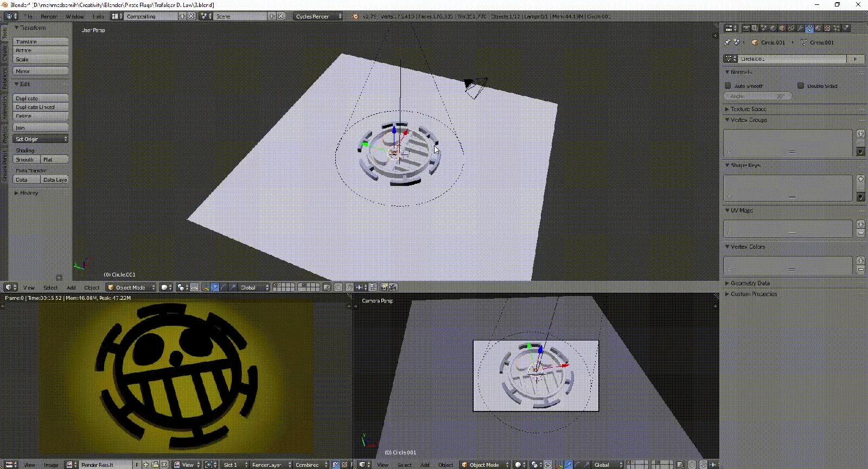The width and height of the screenshot is (868, 469).
Task: Add a vertex color layer with plus button
Action: pyautogui.click(x=860, y=260)
